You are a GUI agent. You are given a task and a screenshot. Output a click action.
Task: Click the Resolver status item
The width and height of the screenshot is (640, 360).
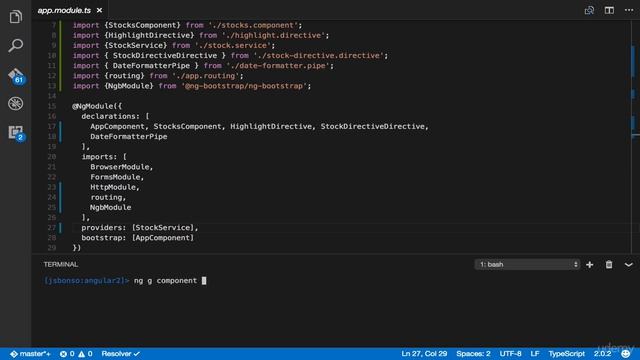[120, 354]
